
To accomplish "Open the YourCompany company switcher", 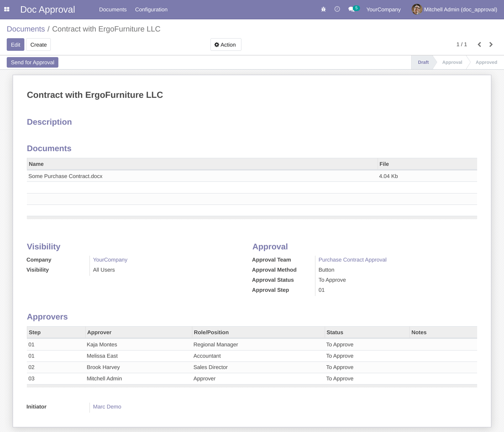I will point(383,9).
